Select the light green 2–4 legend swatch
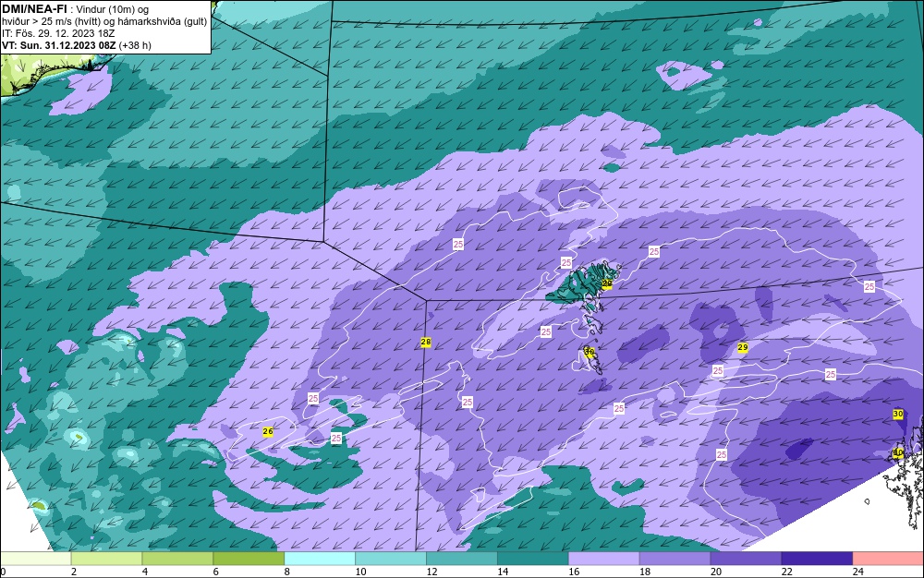924x578 pixels. 106,559
